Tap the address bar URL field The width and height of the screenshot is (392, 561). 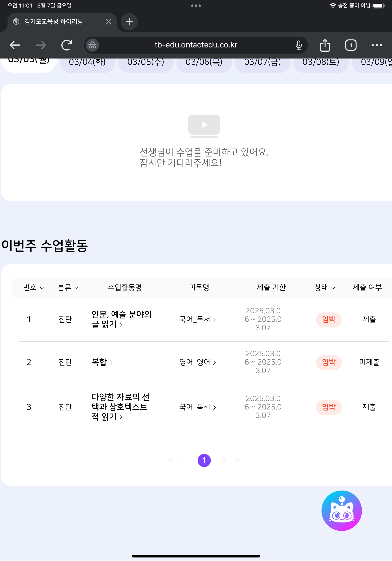[196, 45]
